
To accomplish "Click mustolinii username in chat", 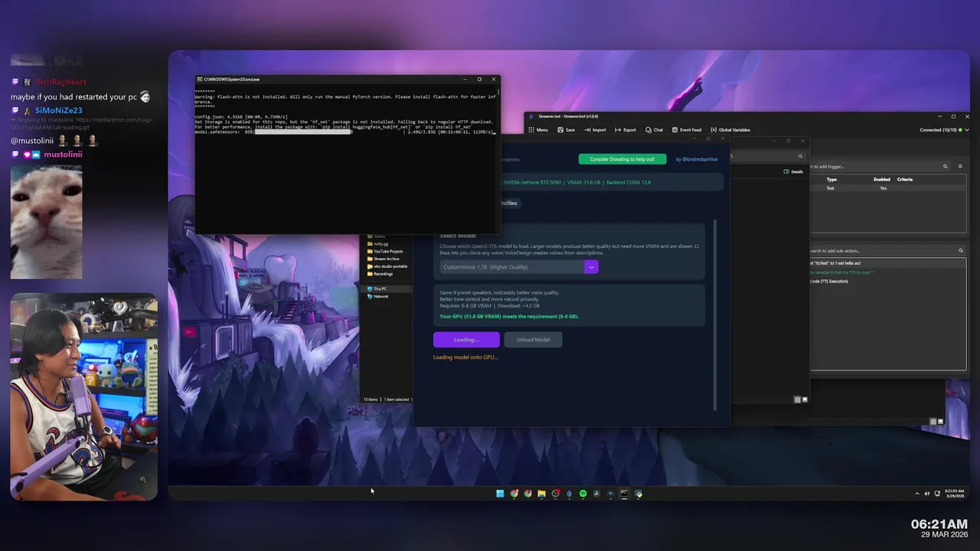I will tap(63, 155).
